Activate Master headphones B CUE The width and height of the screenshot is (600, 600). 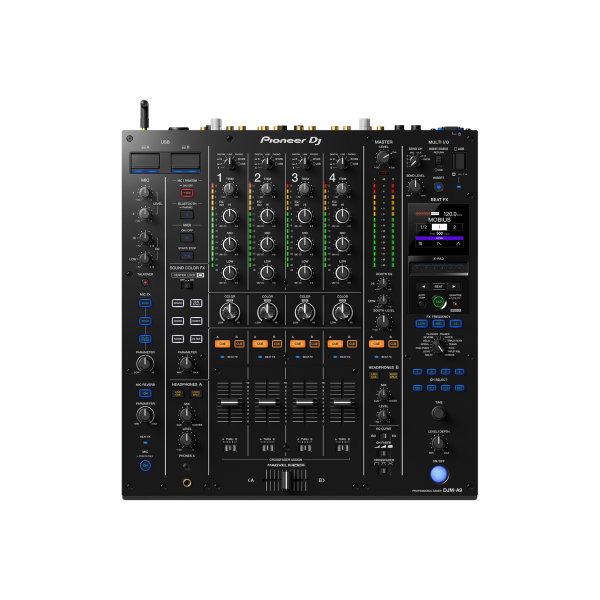click(x=393, y=344)
